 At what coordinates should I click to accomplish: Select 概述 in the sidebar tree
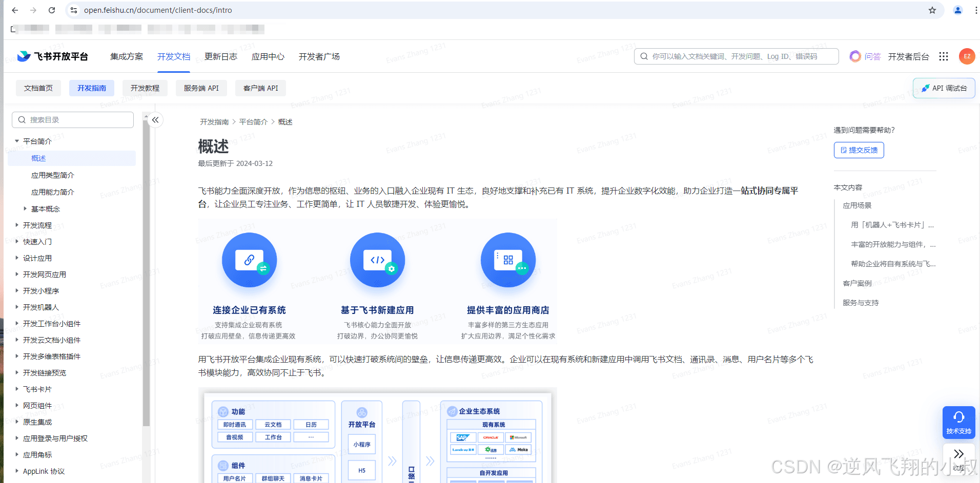(72, 158)
